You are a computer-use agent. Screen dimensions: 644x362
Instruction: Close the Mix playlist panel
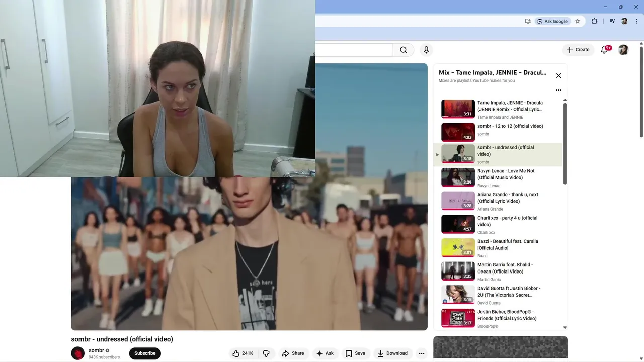click(x=558, y=76)
